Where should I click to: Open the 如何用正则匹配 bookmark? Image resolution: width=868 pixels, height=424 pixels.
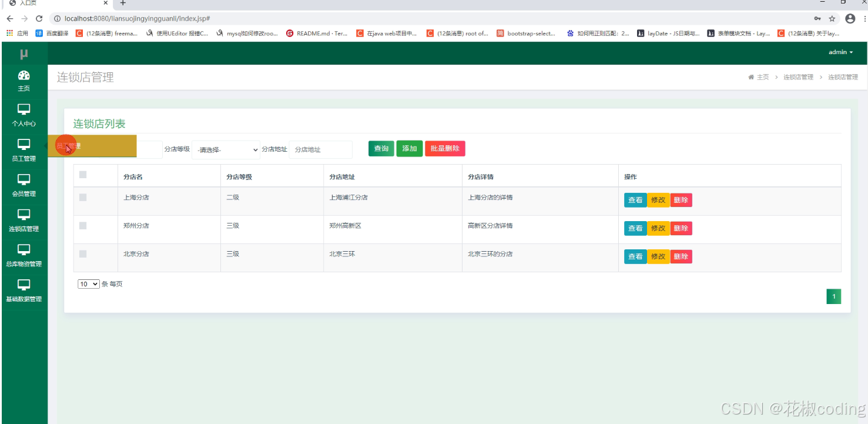tap(598, 34)
